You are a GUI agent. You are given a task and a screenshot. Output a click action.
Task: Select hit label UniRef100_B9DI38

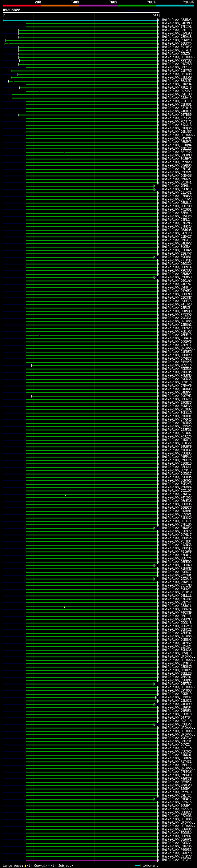[177, 94]
